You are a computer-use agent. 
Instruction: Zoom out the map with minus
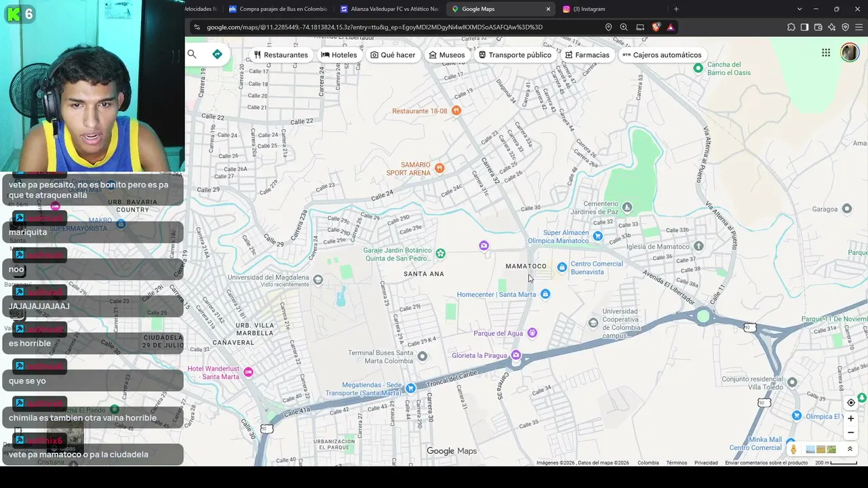(851, 432)
